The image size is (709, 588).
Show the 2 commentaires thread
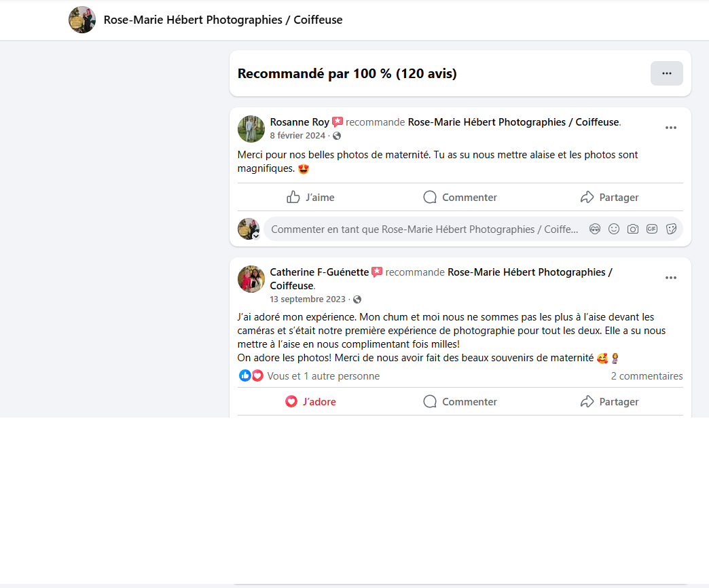click(x=647, y=376)
